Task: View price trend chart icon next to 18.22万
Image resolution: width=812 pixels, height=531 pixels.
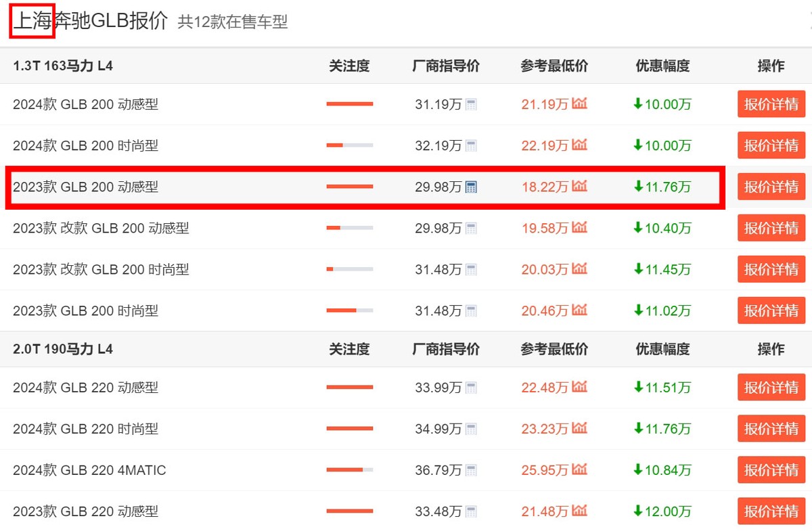Action: click(579, 186)
